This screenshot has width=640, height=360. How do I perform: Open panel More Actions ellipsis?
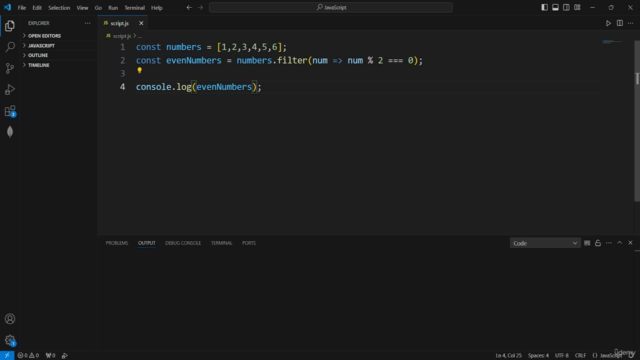[609, 243]
